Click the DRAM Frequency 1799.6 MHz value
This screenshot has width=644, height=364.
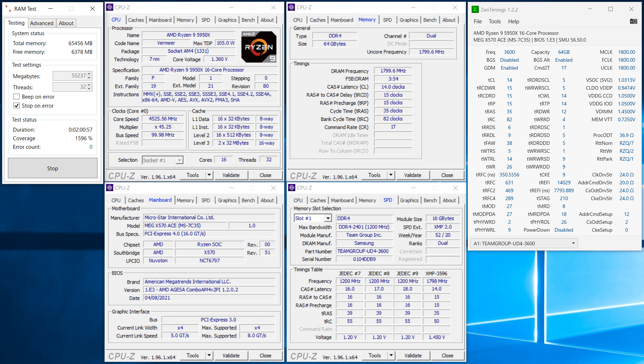(393, 71)
